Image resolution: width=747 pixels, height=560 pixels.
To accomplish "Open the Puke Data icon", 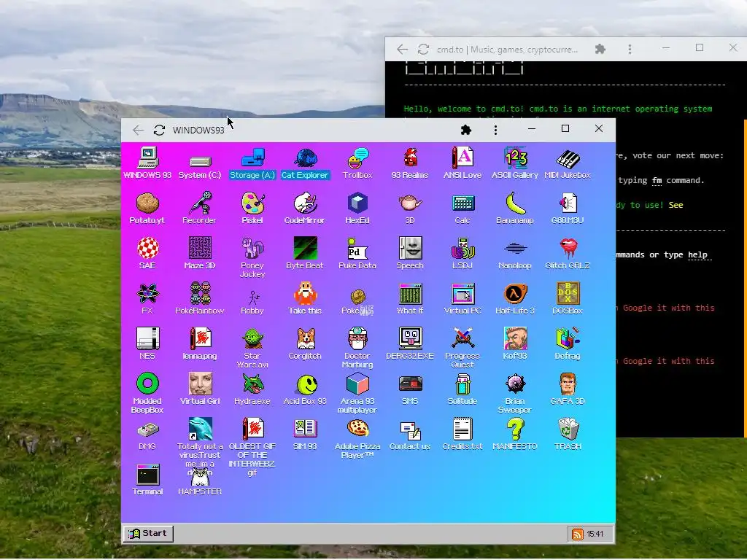I will (357, 249).
